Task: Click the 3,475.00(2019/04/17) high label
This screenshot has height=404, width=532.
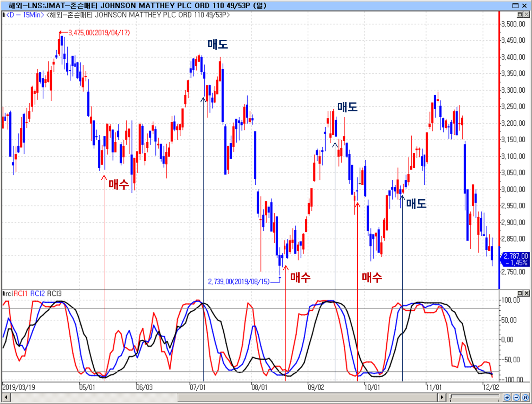Action: 99,33
